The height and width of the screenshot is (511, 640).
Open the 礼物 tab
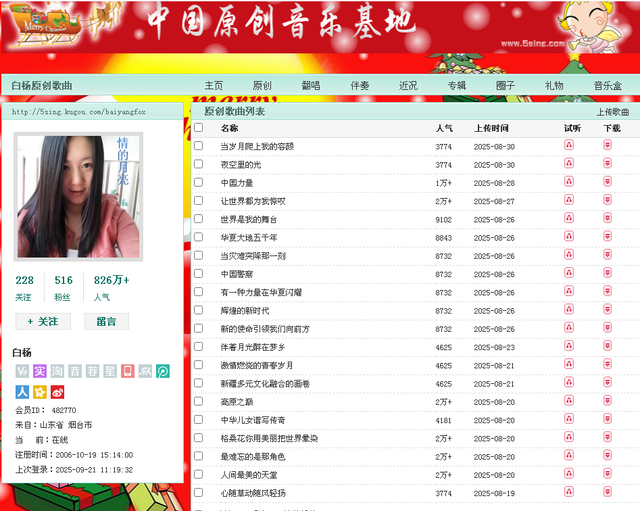click(554, 85)
